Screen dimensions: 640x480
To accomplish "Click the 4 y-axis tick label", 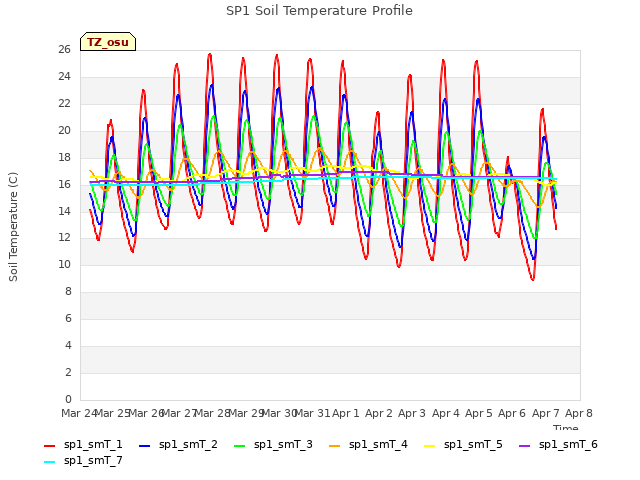I will point(68,346).
